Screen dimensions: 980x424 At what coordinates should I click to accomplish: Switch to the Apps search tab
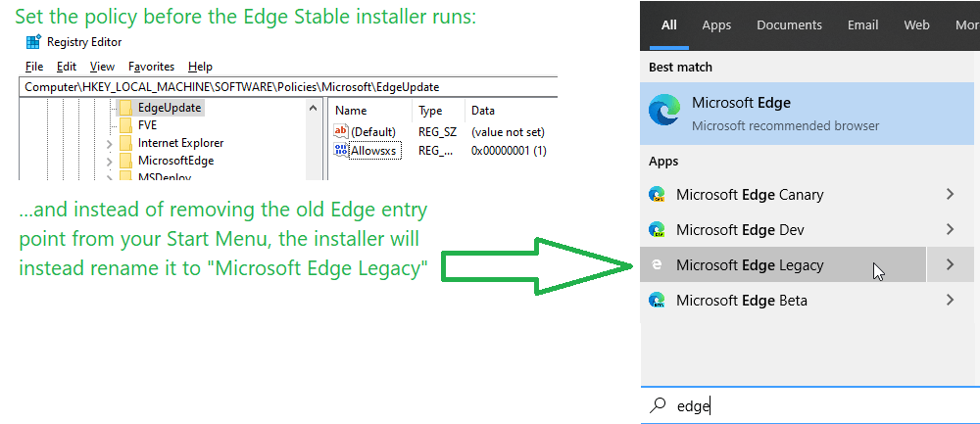(716, 25)
